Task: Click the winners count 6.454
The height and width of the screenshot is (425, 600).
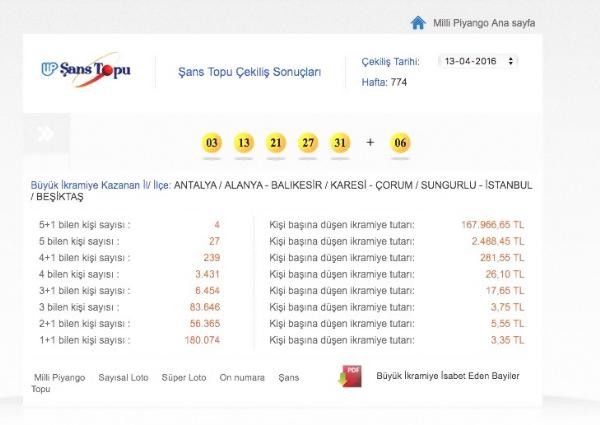Action: point(207,290)
